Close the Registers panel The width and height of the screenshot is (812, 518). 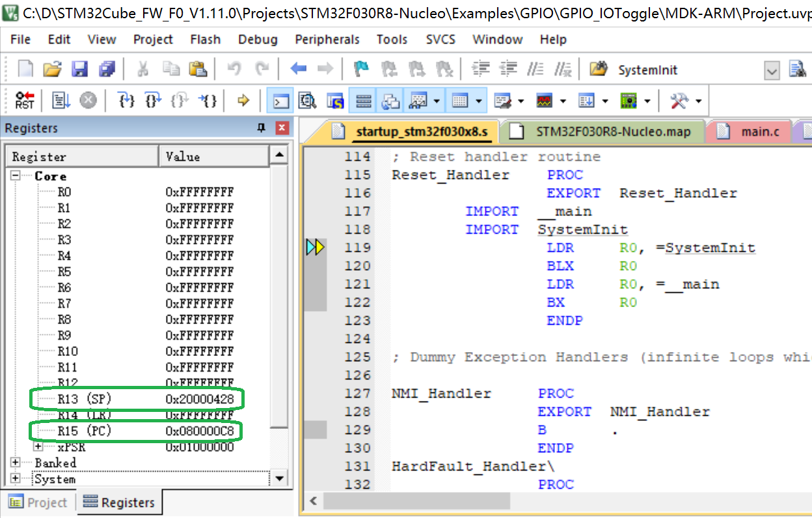(282, 128)
